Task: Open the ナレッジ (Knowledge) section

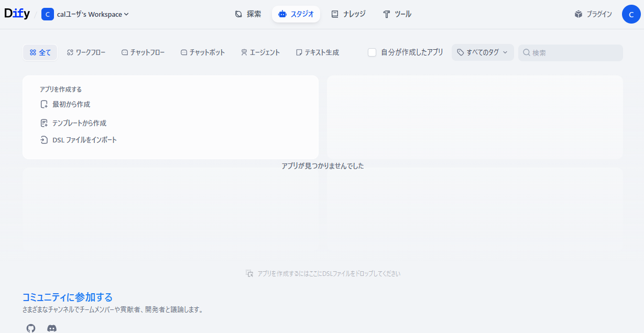Action: (x=348, y=14)
